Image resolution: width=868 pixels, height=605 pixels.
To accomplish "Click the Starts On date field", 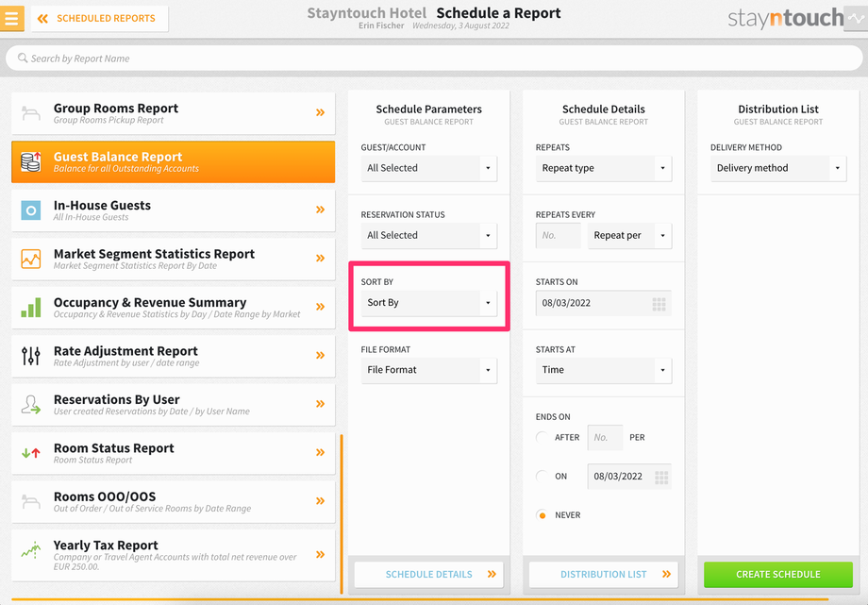I will [604, 303].
